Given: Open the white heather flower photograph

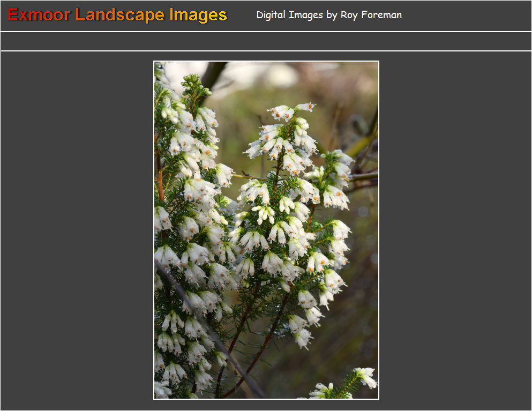Looking at the screenshot, I should [x=266, y=230].
